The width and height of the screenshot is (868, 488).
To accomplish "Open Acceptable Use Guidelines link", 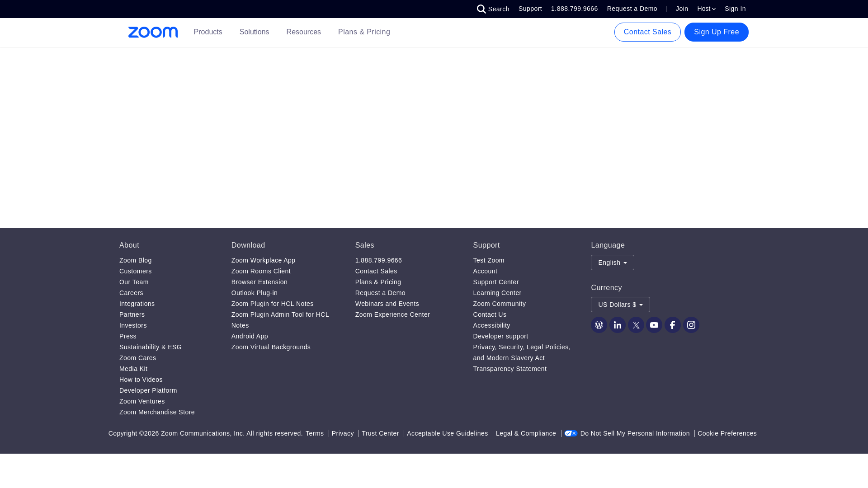I will pos(447,433).
